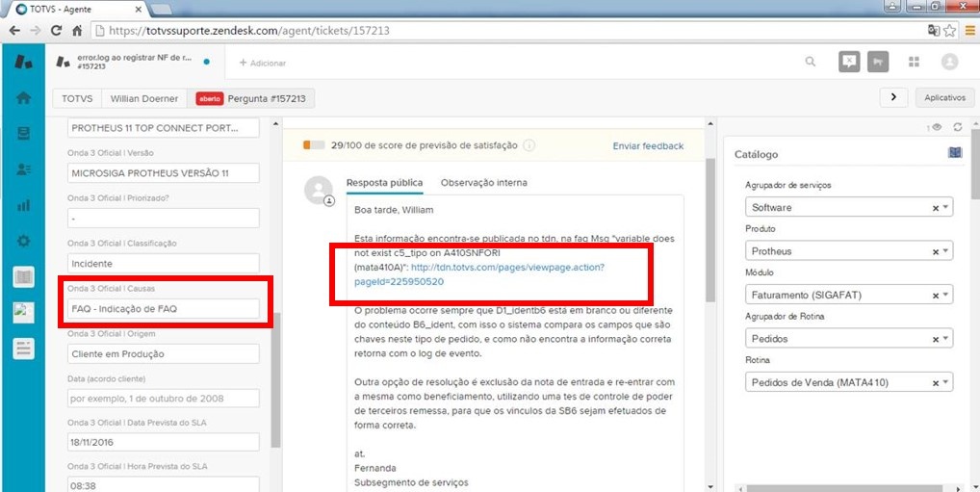Open the Versão MICROSIGA PROTHEUS VERSÃO 11 field

pyautogui.click(x=163, y=172)
